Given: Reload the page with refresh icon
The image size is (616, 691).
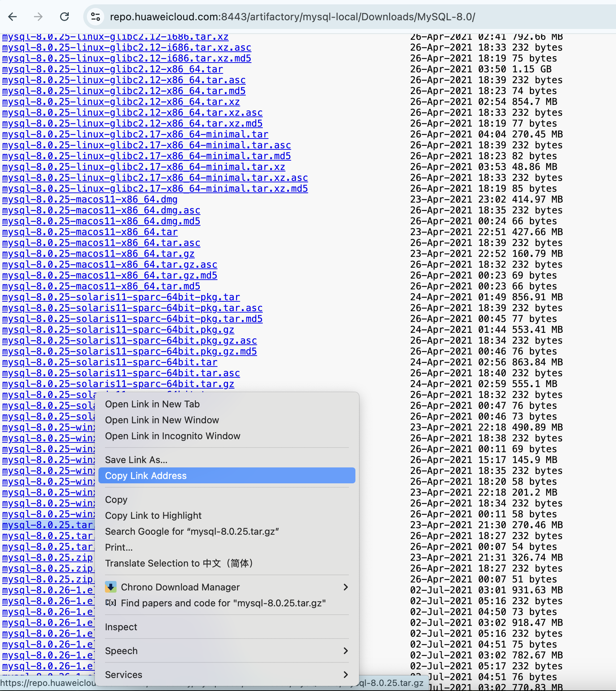Looking at the screenshot, I should (64, 17).
